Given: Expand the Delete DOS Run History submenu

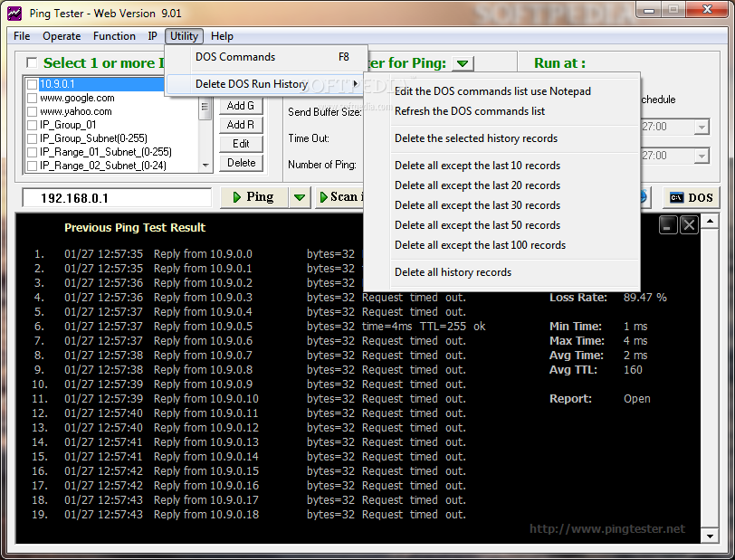Looking at the screenshot, I should point(265,84).
